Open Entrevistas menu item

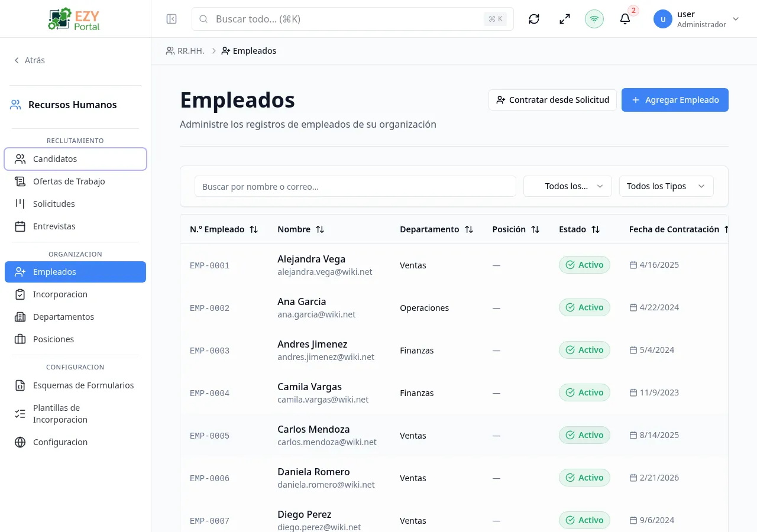coord(75,226)
